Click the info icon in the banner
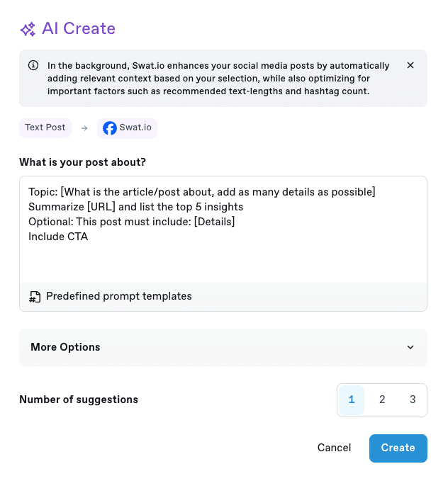 pyautogui.click(x=33, y=65)
